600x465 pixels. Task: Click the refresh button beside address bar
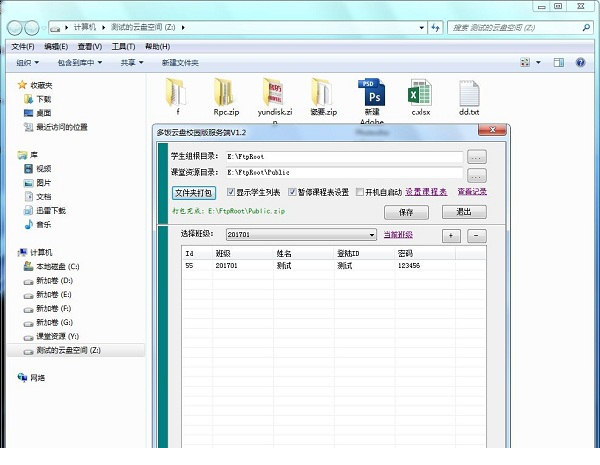[435, 28]
